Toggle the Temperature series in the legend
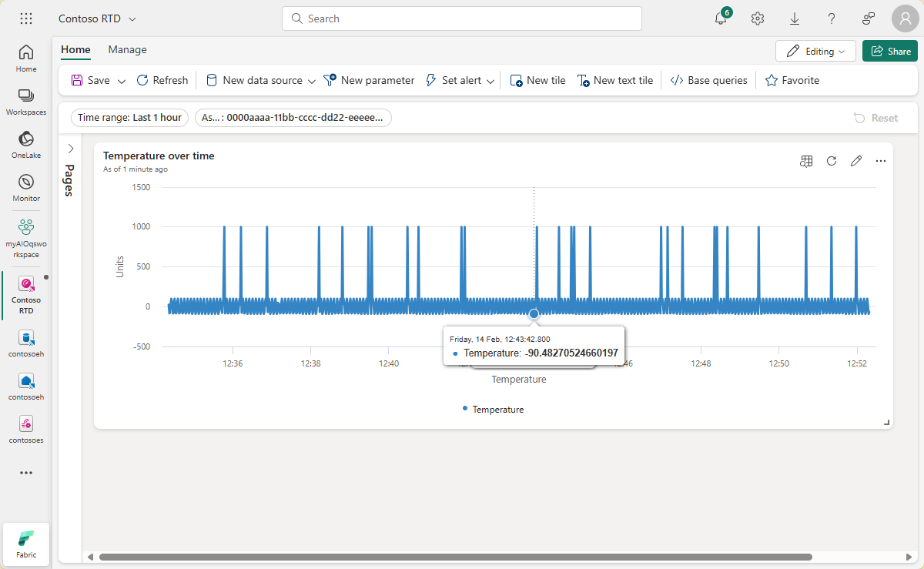The image size is (924, 569). (493, 409)
